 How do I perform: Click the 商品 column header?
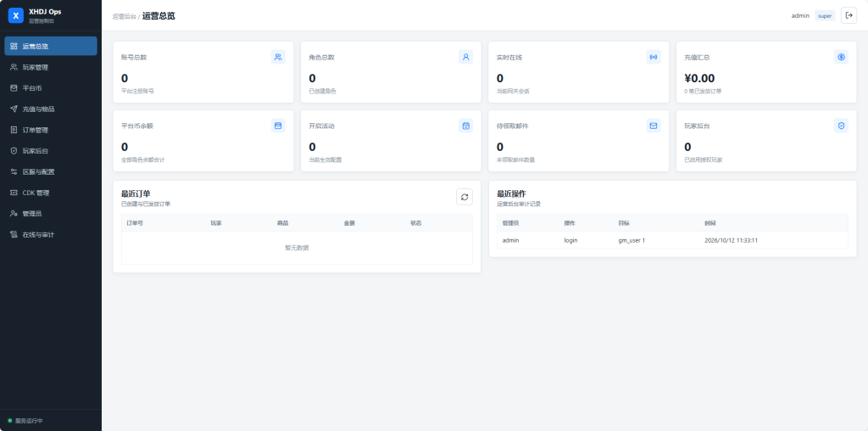[282, 222]
